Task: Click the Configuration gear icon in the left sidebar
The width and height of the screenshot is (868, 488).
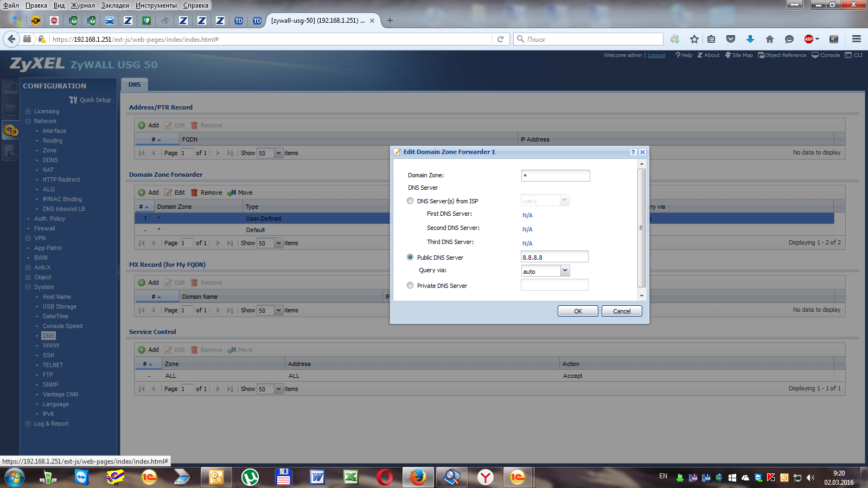Action: click(10, 130)
